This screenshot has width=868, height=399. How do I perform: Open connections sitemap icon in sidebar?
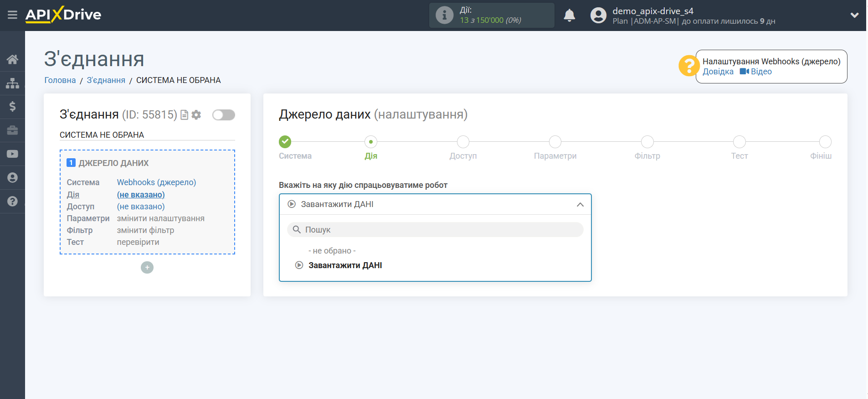12,83
